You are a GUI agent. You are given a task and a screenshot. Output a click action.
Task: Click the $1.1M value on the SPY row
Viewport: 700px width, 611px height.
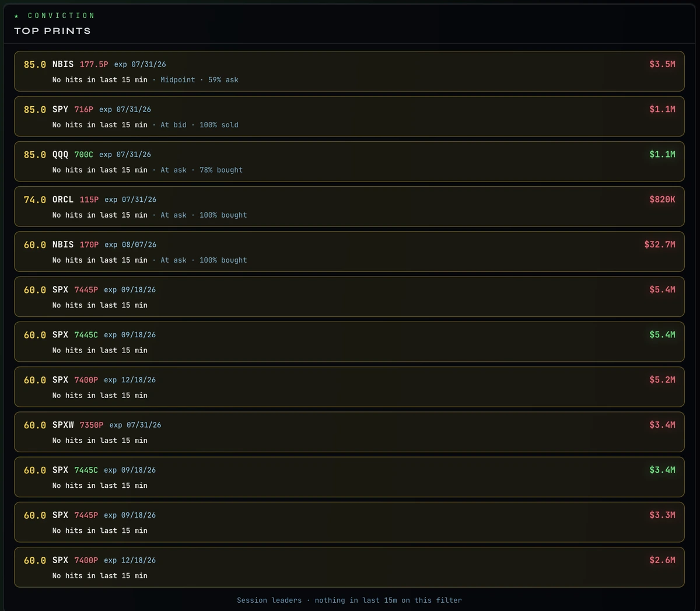(662, 109)
